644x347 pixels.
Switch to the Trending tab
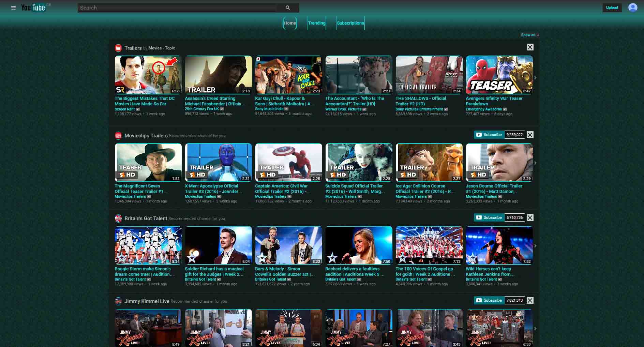pos(317,23)
